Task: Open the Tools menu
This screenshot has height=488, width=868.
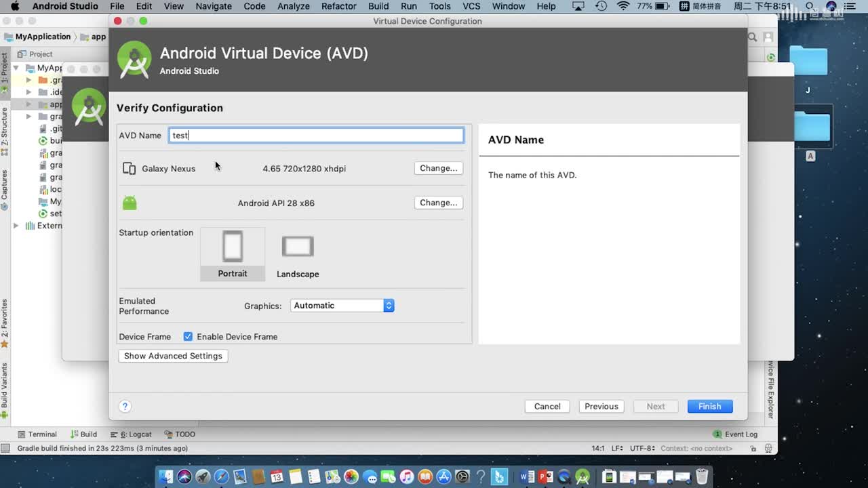Action: 439,6
